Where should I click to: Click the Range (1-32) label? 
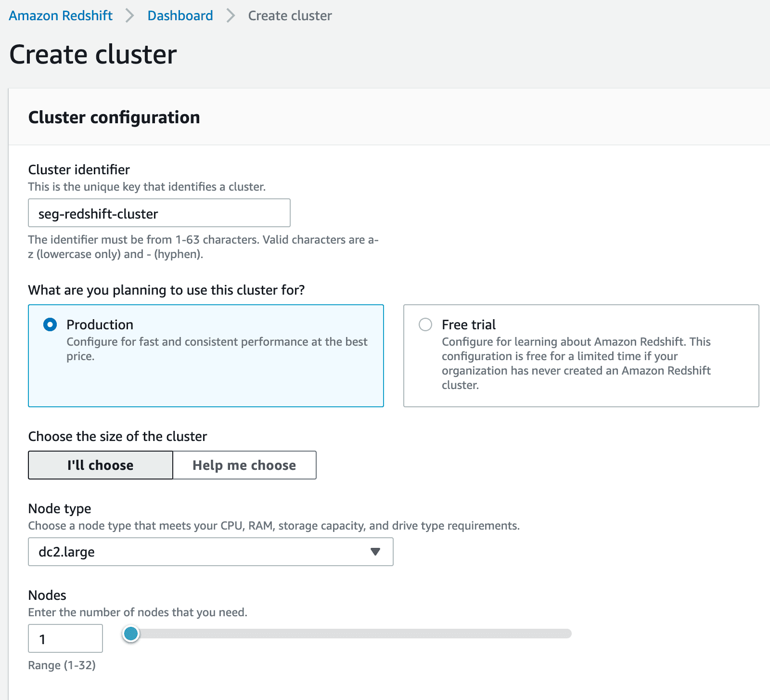pos(62,665)
